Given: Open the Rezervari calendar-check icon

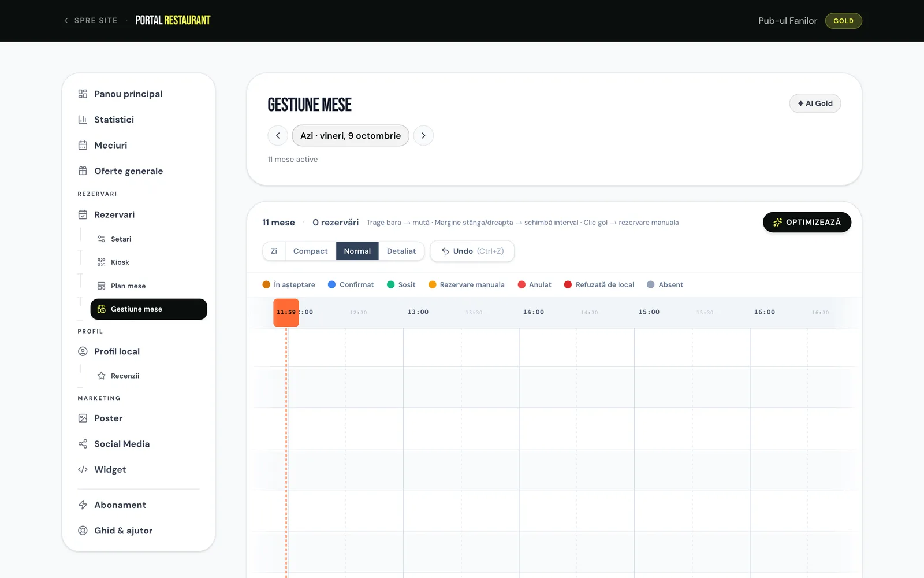Looking at the screenshot, I should tap(83, 214).
